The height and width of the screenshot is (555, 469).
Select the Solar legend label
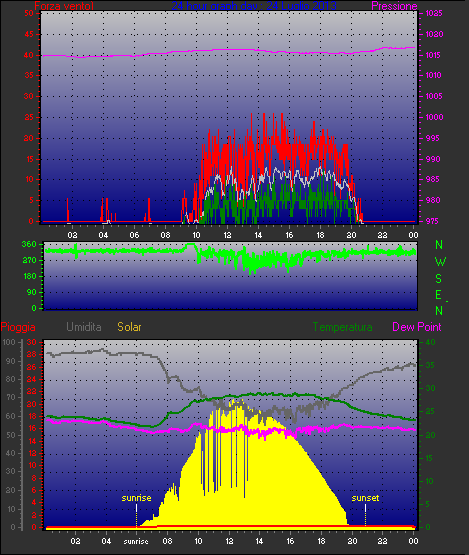[129, 327]
